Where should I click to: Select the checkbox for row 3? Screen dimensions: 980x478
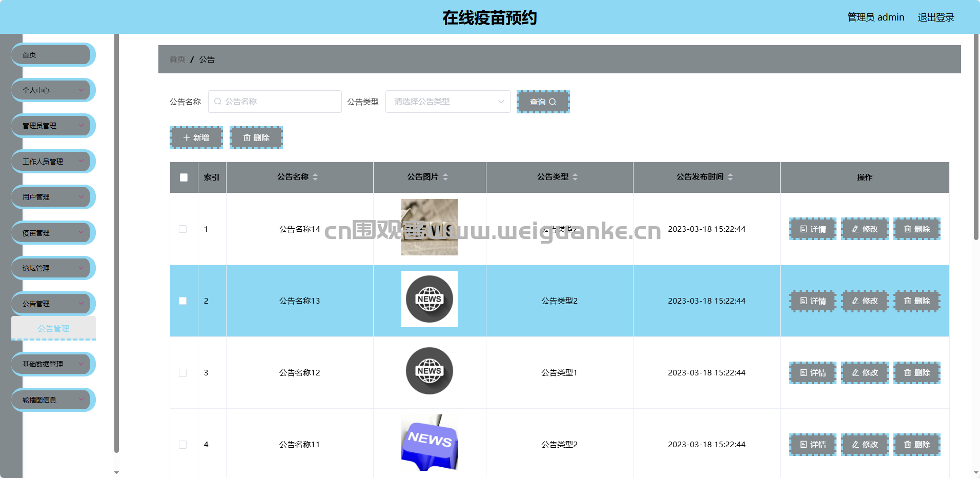pyautogui.click(x=183, y=373)
